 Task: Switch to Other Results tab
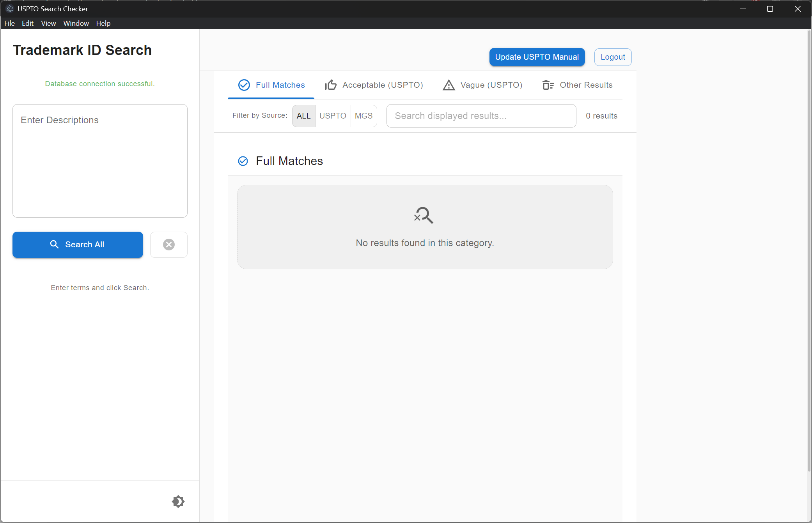[586, 85]
